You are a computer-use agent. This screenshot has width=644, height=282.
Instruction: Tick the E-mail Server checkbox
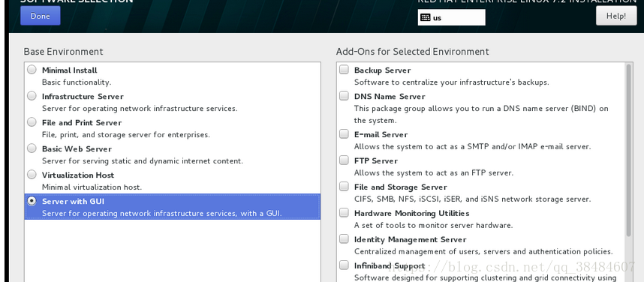click(344, 134)
